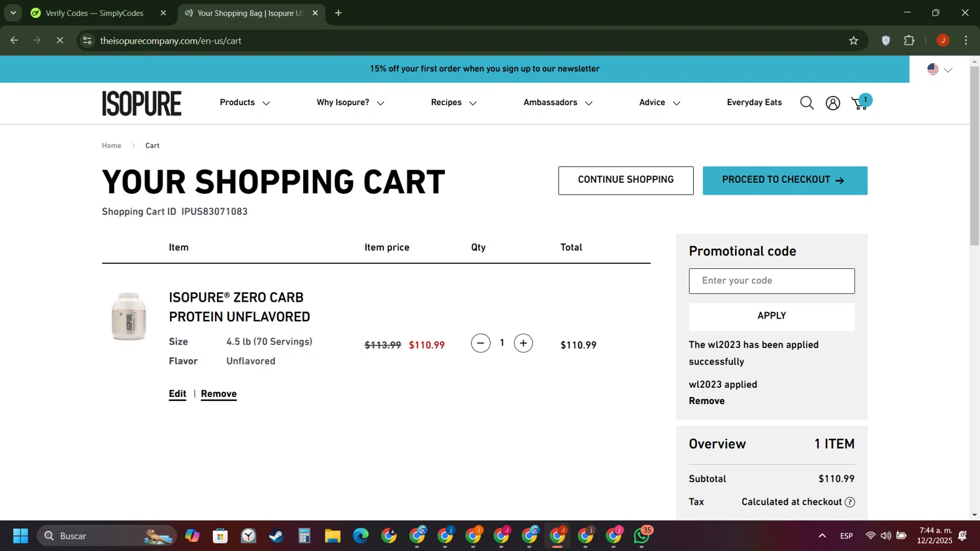Expand the Ambassadors menu

click(558, 102)
